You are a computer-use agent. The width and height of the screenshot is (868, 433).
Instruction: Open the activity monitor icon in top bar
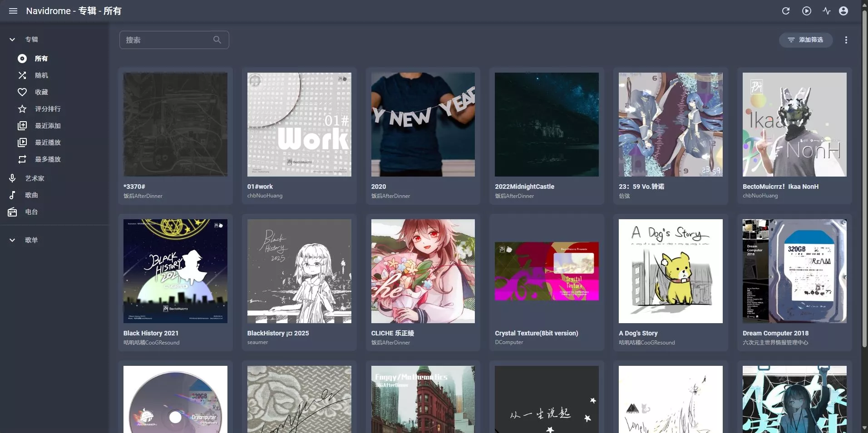tap(826, 11)
